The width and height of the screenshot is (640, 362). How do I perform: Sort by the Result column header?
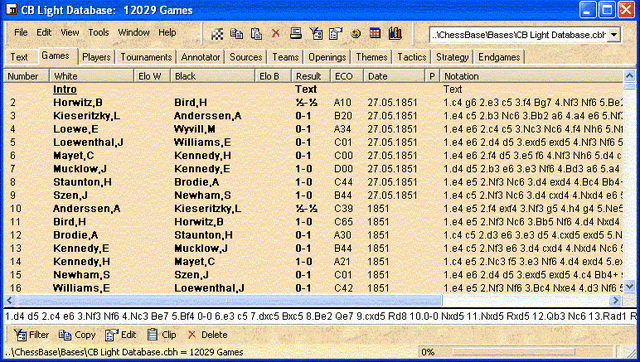tap(311, 76)
